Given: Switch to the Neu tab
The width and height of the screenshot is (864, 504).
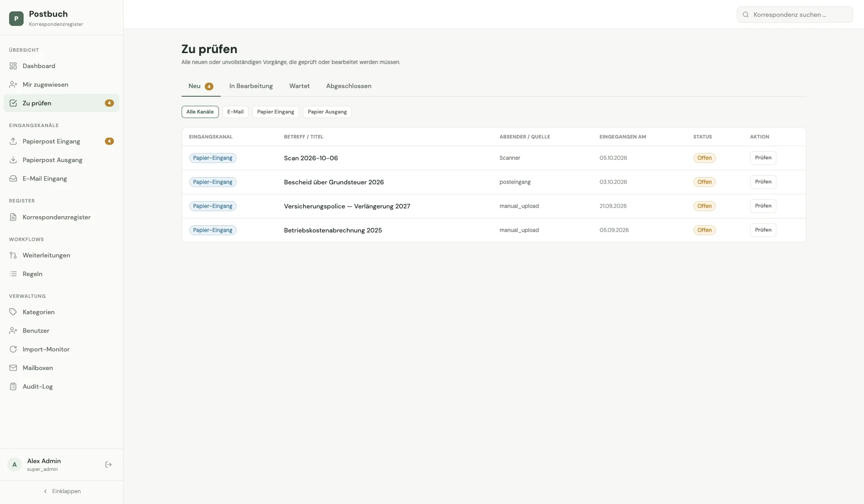Looking at the screenshot, I should [201, 86].
